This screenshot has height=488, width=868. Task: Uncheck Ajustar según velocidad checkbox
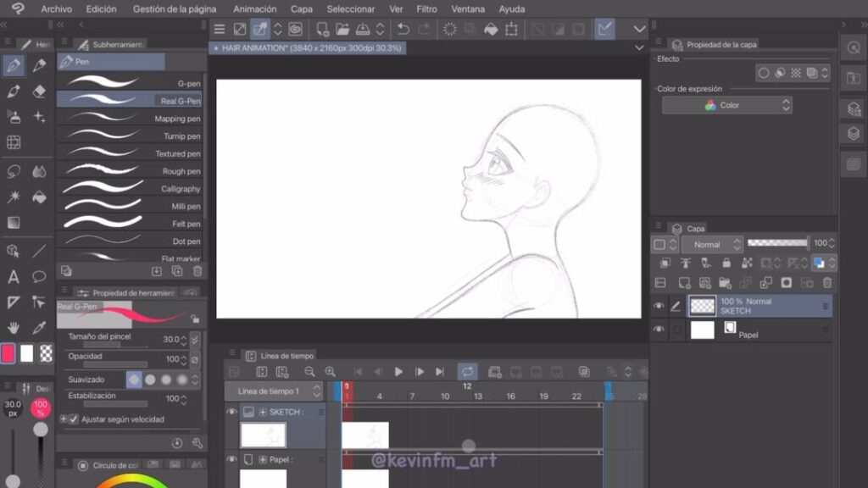coord(74,419)
